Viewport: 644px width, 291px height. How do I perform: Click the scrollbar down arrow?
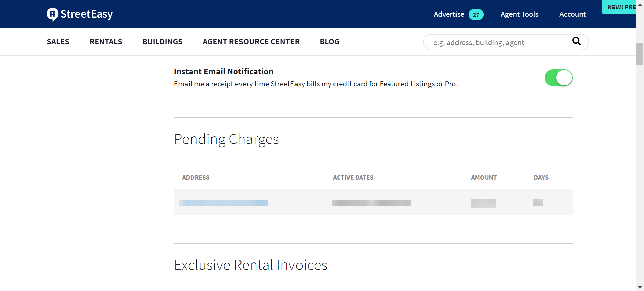click(640, 288)
